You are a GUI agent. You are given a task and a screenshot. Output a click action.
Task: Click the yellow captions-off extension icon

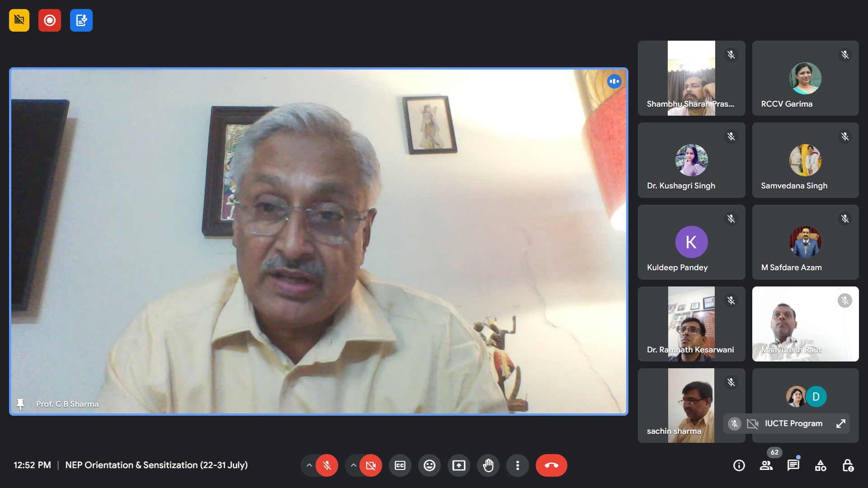19,20
